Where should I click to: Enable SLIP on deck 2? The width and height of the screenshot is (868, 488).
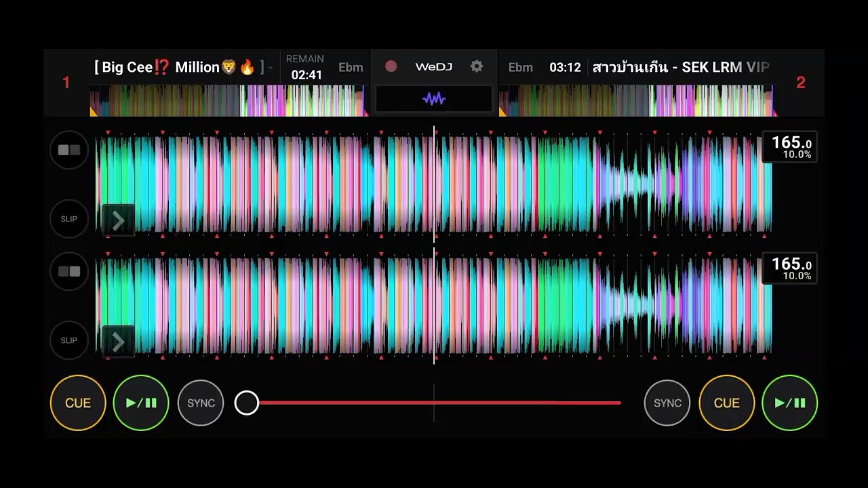tap(69, 340)
